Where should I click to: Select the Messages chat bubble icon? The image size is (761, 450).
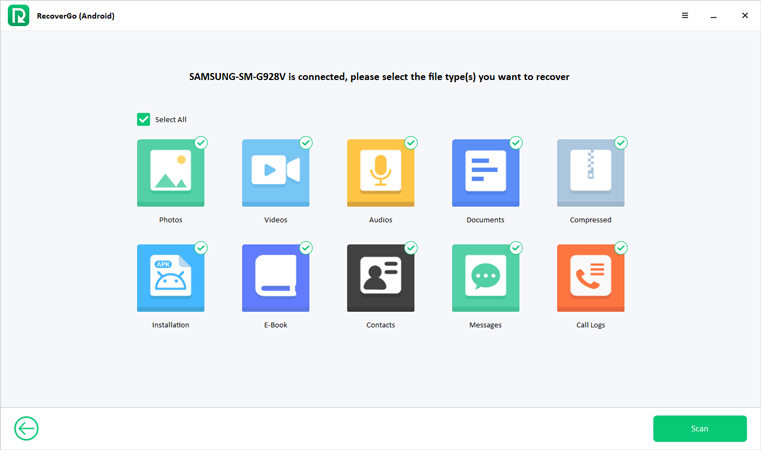(485, 278)
